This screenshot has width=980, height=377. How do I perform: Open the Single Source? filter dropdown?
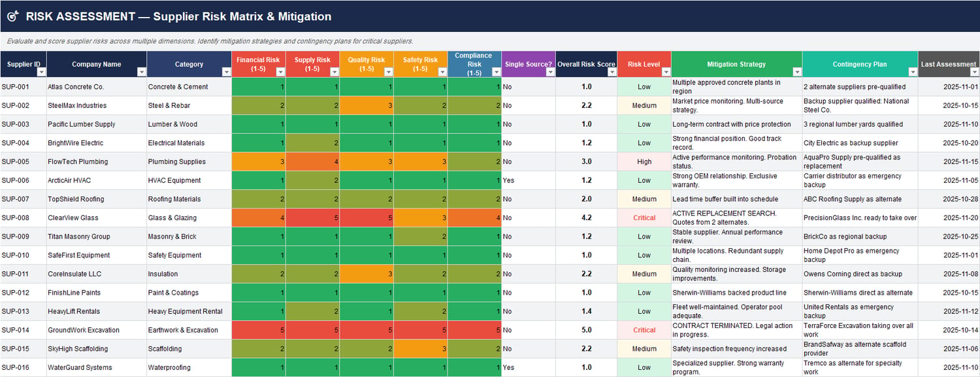[550, 72]
